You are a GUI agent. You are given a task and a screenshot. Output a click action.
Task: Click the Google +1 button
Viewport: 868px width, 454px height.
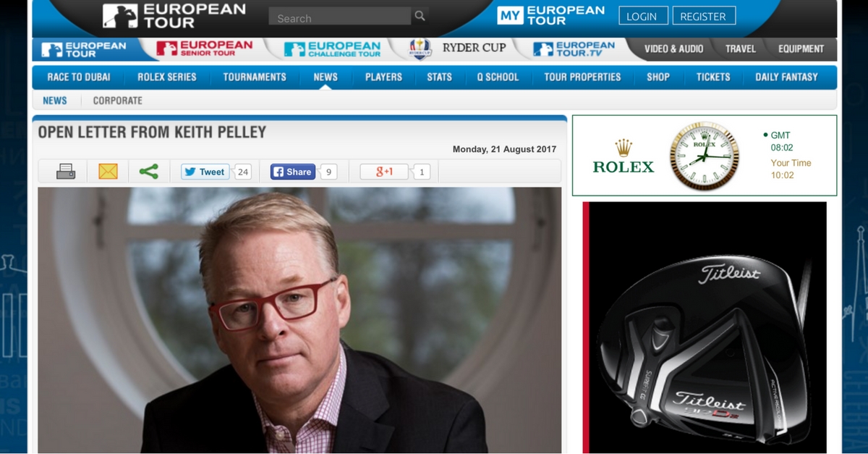(x=384, y=172)
